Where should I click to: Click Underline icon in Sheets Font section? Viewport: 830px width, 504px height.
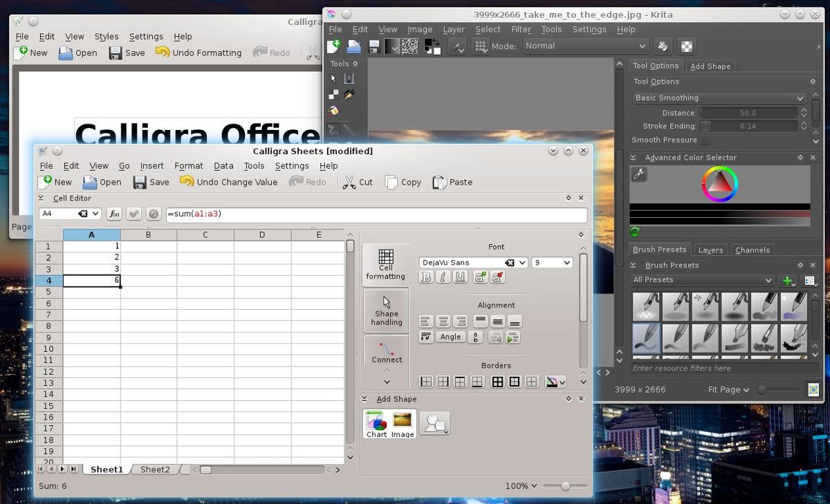461,277
